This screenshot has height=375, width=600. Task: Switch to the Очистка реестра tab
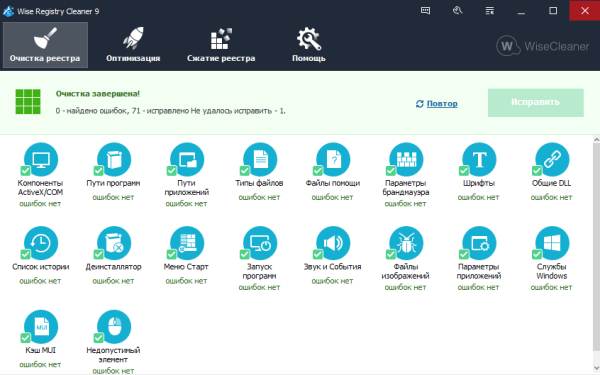click(x=45, y=45)
